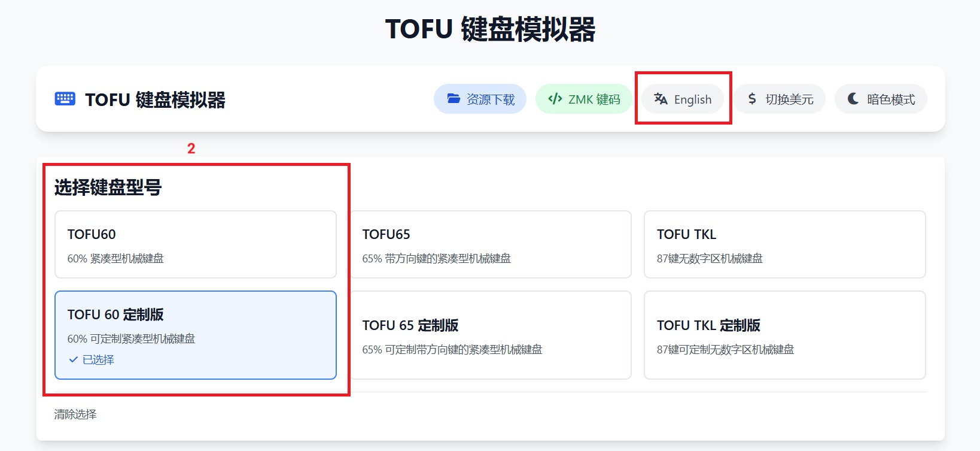Choose the TOFU TKL 定制版 card
980x451 pixels.
(784, 335)
